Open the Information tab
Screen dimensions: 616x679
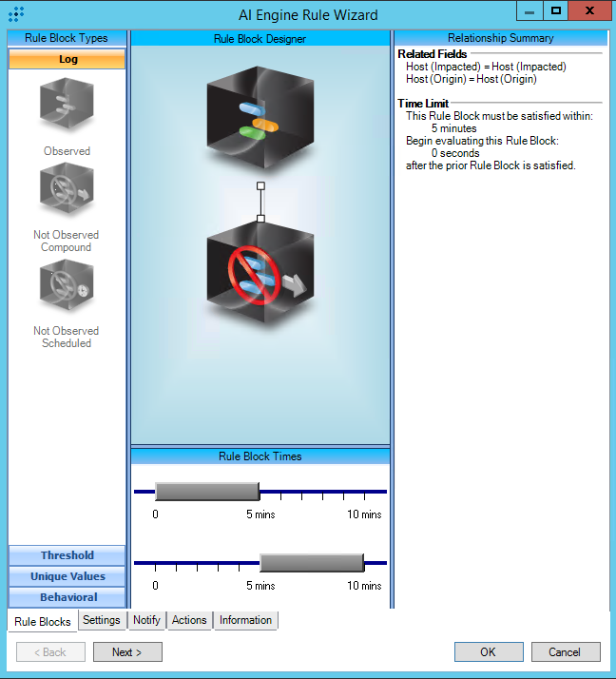tap(245, 620)
